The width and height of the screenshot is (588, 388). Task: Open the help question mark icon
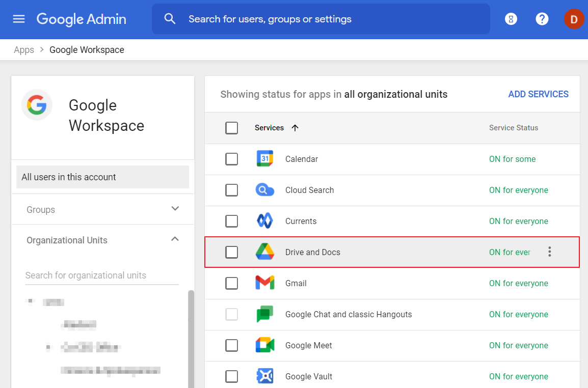click(x=542, y=19)
